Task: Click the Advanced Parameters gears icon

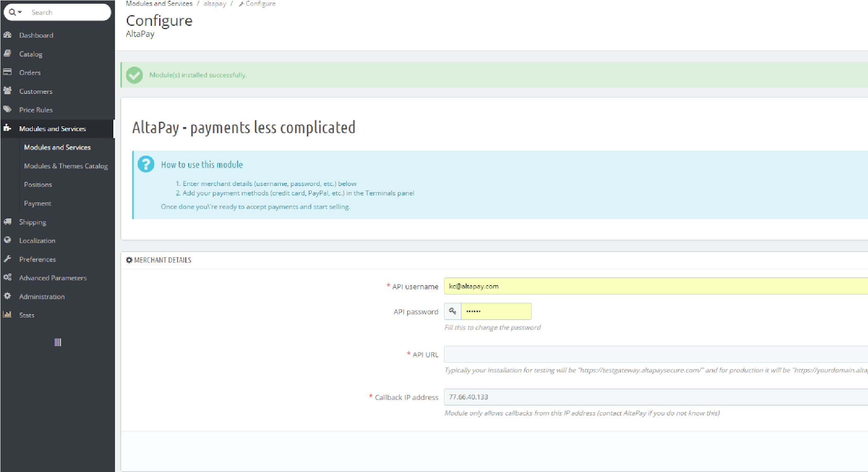Action: [x=7, y=277]
